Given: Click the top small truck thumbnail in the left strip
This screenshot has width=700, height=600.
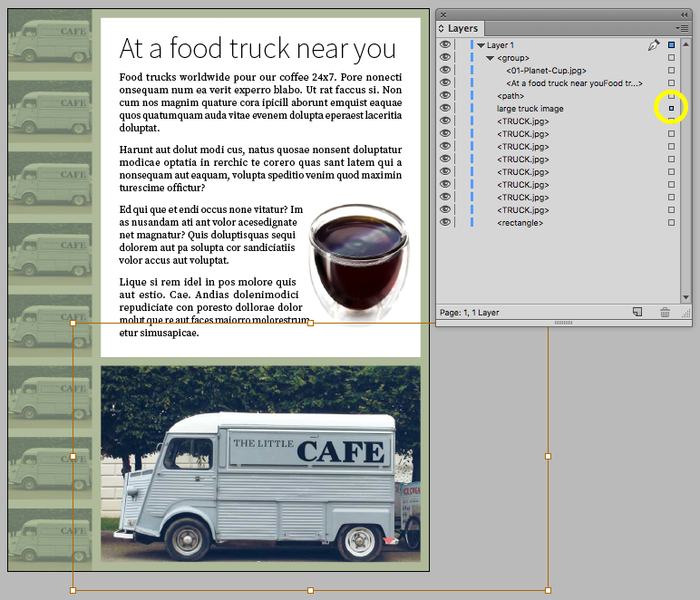Looking at the screenshot, I should (x=50, y=41).
